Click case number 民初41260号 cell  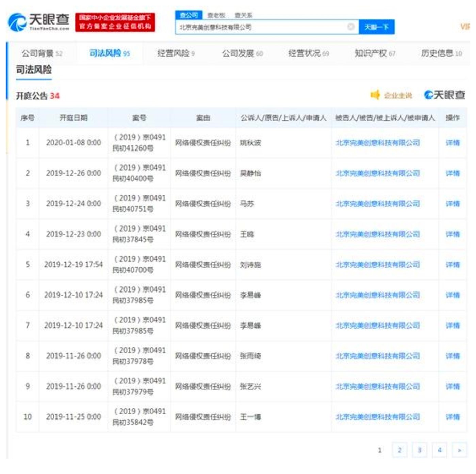click(x=139, y=143)
